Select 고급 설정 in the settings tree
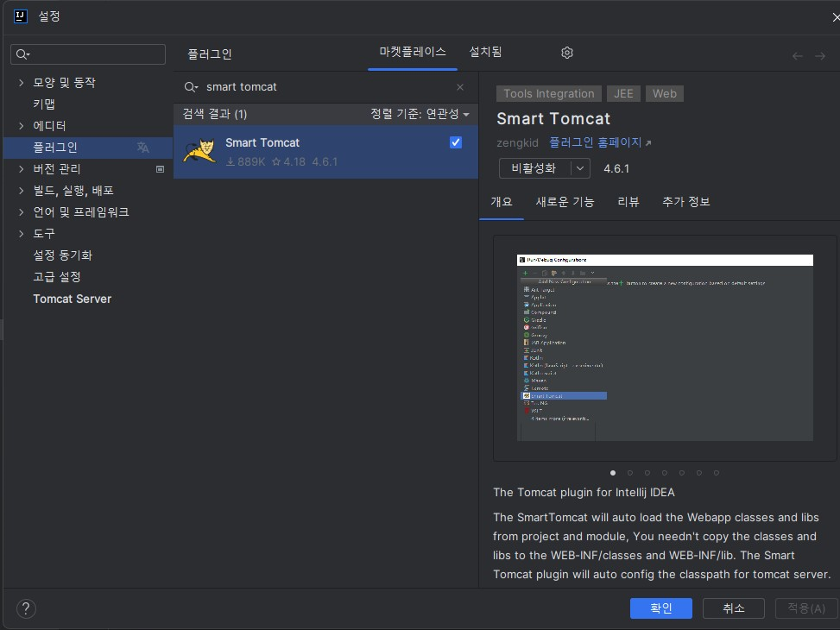The height and width of the screenshot is (630, 840). pyautogui.click(x=57, y=276)
